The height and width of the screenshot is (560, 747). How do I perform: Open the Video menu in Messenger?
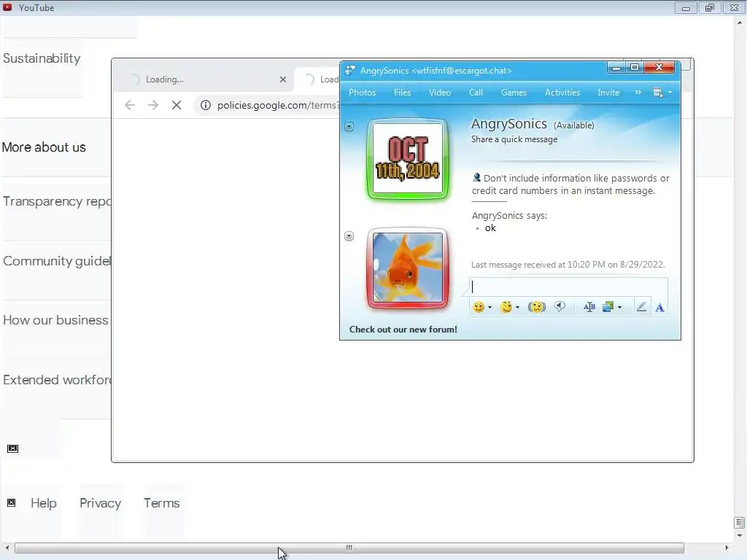pos(440,93)
